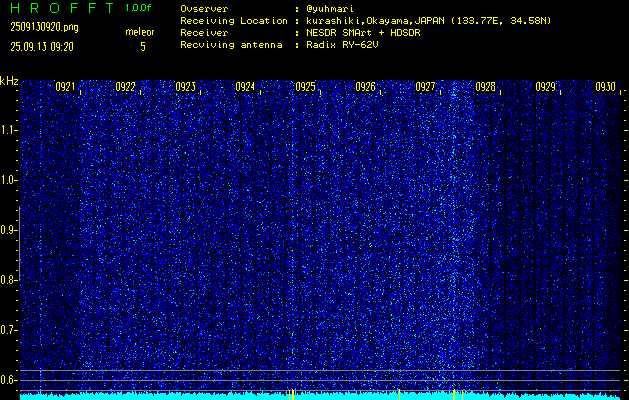Click the 1.0 frequency axis label

(8, 180)
